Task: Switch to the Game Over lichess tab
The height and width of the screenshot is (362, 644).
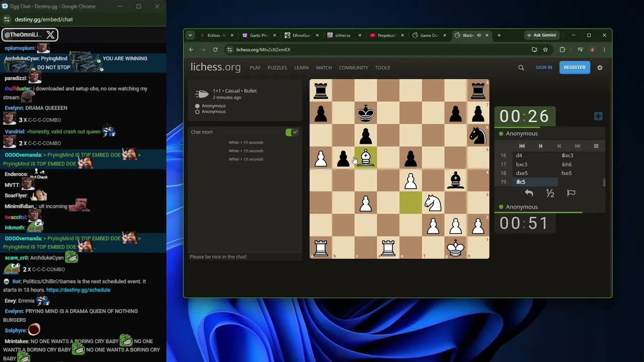Action: point(429,35)
